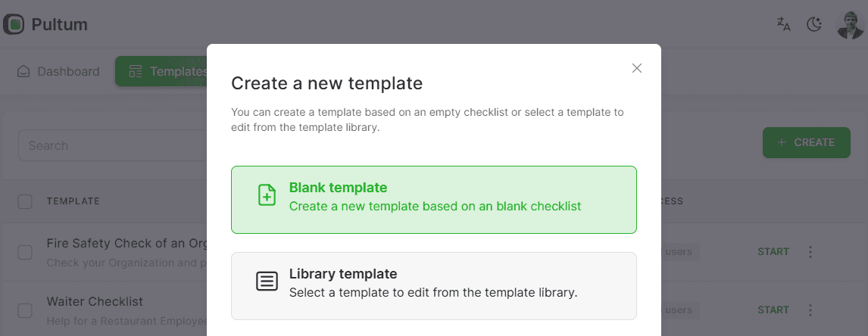Check the Waiter Checklist row checkbox
Image resolution: width=868 pixels, height=336 pixels.
[x=25, y=310]
